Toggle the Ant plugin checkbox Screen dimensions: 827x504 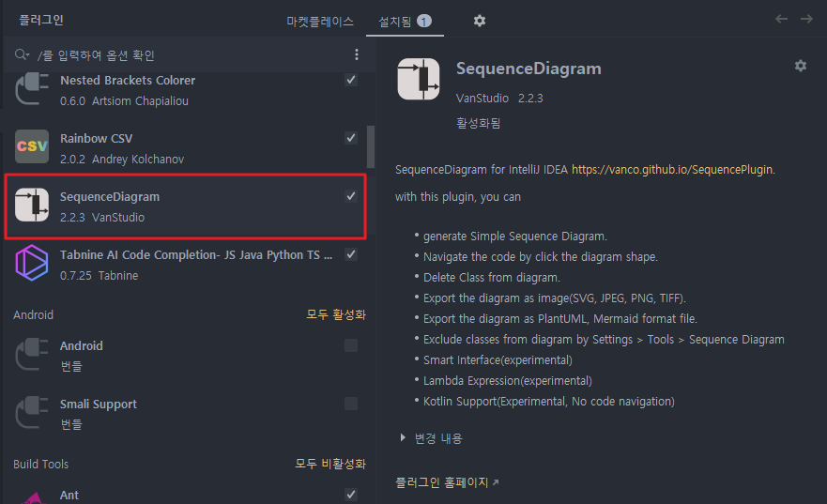(351, 495)
